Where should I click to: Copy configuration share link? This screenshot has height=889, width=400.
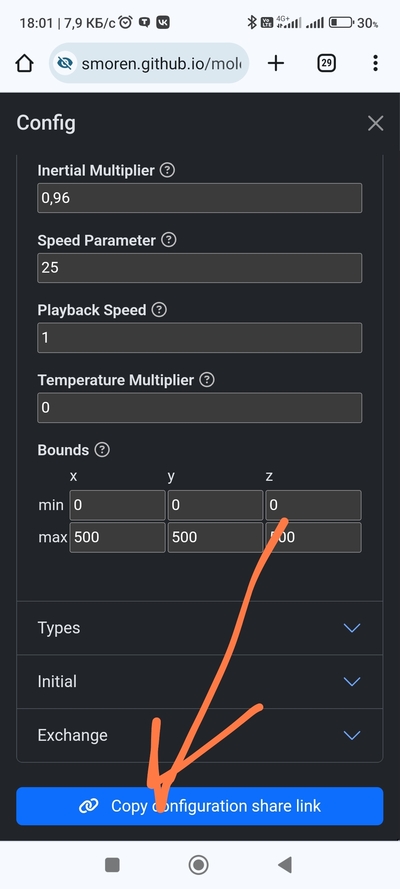point(199,806)
